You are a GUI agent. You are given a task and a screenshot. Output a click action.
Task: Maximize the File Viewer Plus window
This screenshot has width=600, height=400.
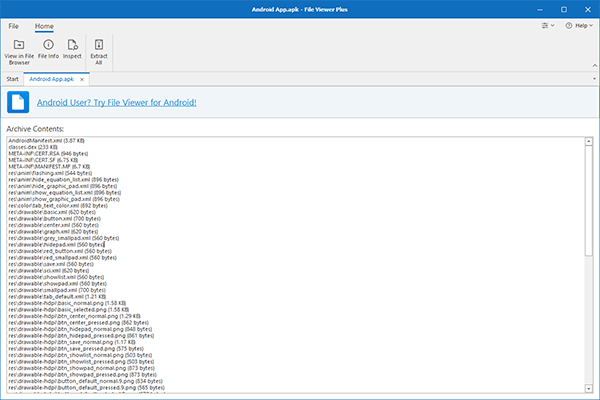pyautogui.click(x=564, y=9)
